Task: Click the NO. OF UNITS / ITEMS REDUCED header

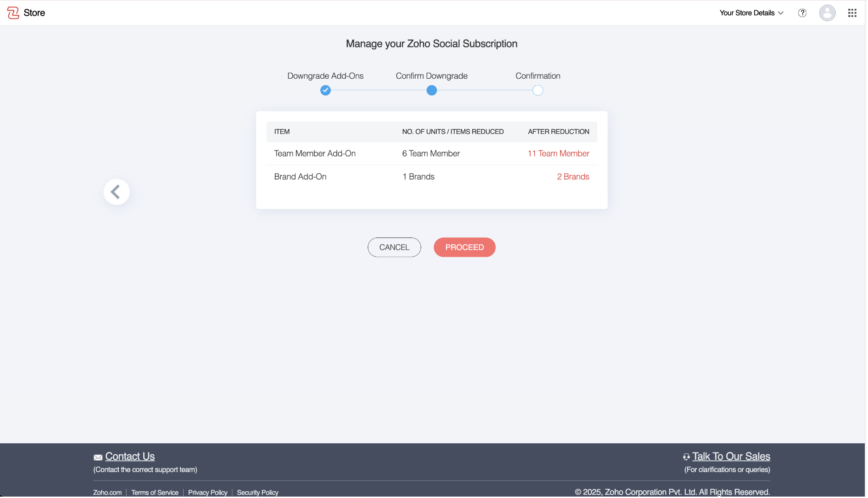Action: click(453, 132)
